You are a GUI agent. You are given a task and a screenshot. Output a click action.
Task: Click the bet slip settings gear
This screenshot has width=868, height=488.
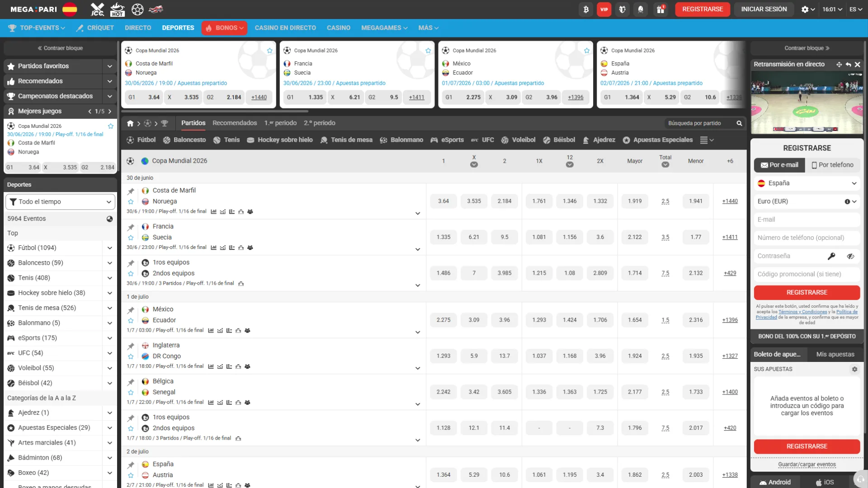(x=854, y=369)
